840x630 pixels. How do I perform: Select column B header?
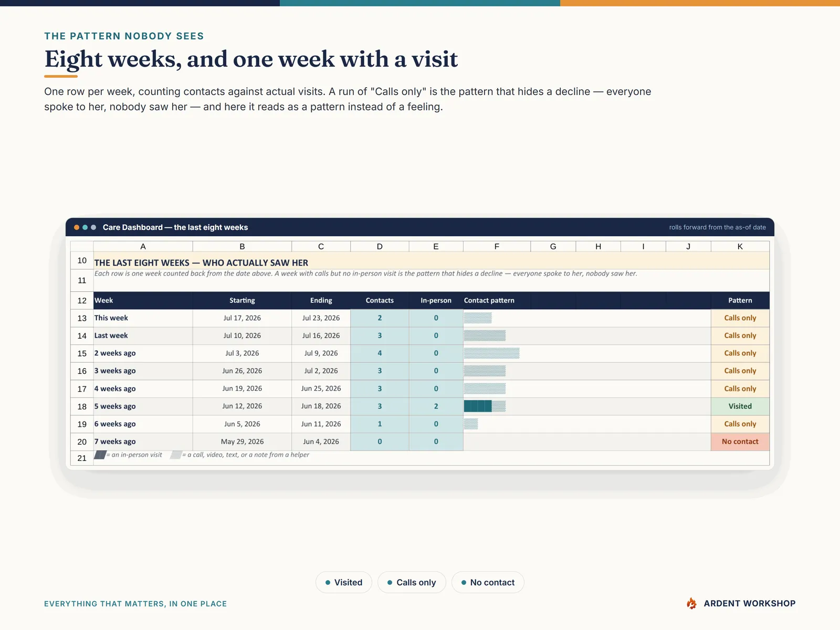coord(242,246)
